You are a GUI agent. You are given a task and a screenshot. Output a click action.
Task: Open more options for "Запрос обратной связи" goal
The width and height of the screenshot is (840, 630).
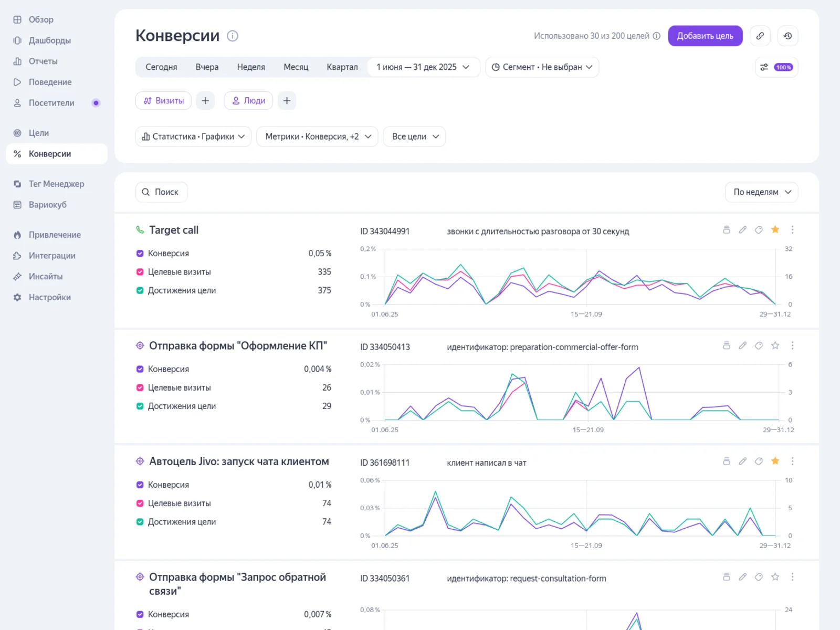[x=793, y=577]
